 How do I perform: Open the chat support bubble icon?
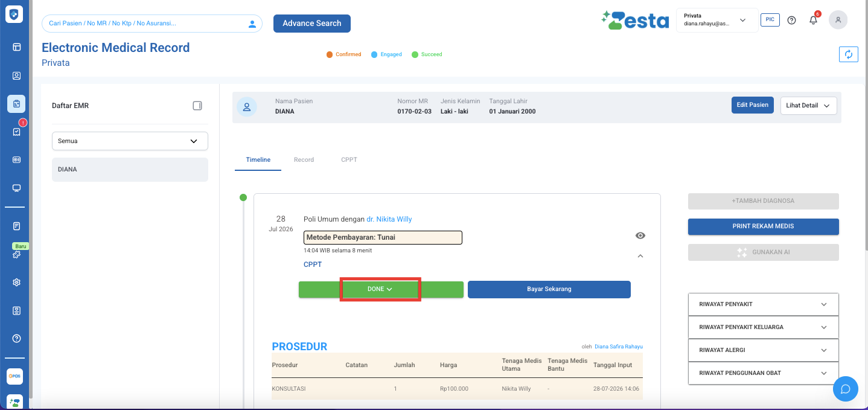(846, 389)
